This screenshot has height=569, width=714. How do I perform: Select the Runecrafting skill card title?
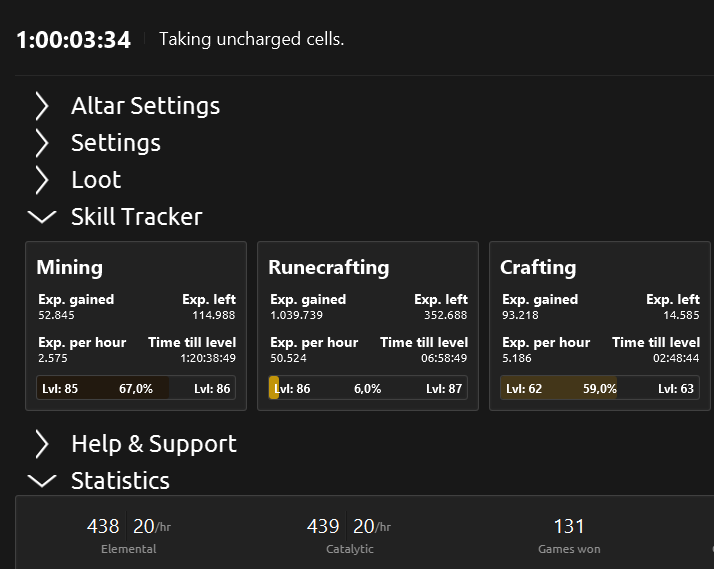(328, 267)
